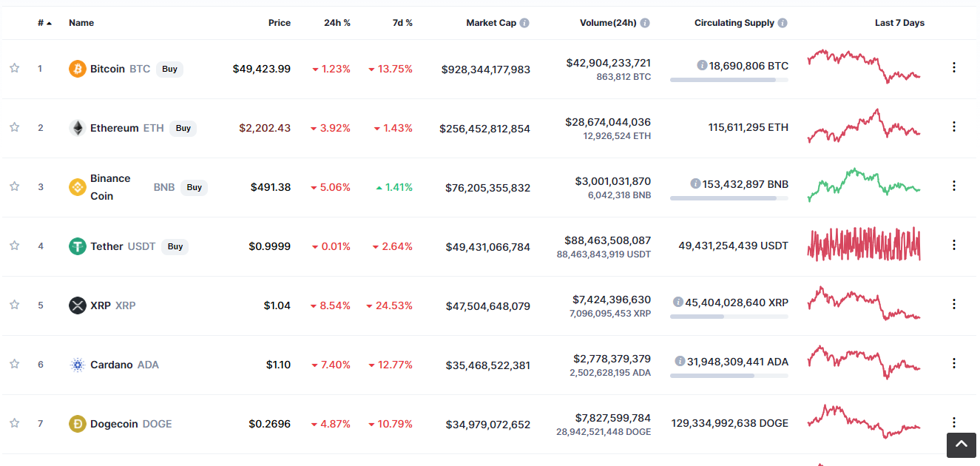Open the more options menu for Ethereum

click(x=954, y=126)
